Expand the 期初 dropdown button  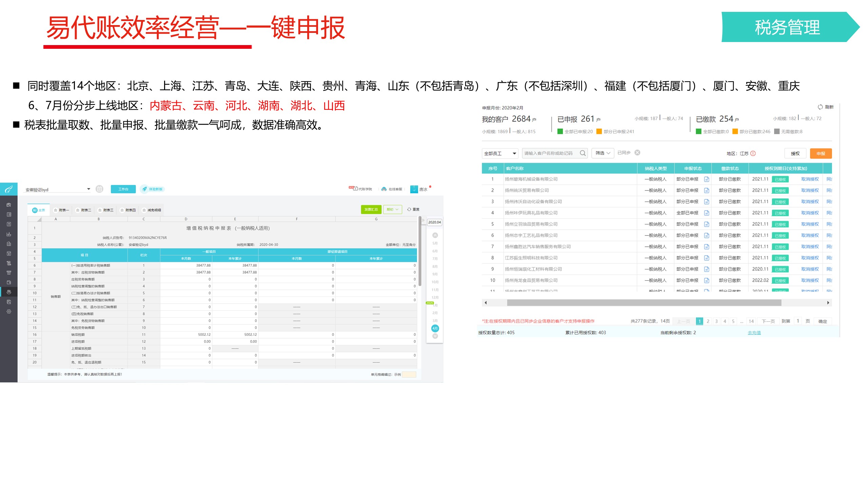point(393,209)
